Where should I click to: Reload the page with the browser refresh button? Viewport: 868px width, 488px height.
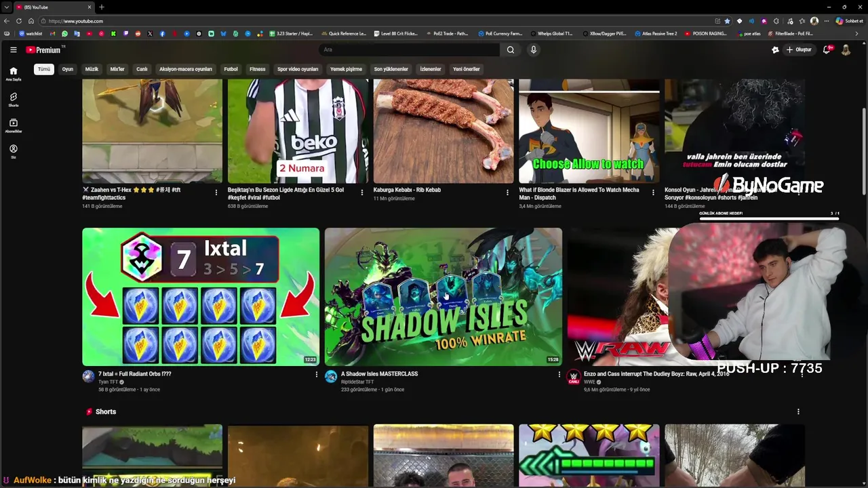pos(18,21)
